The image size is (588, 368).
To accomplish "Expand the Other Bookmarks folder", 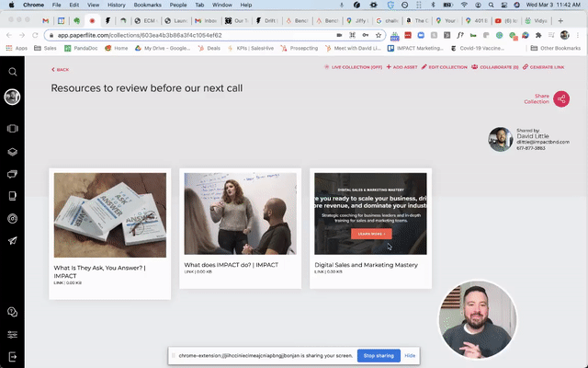I will 556,48.
